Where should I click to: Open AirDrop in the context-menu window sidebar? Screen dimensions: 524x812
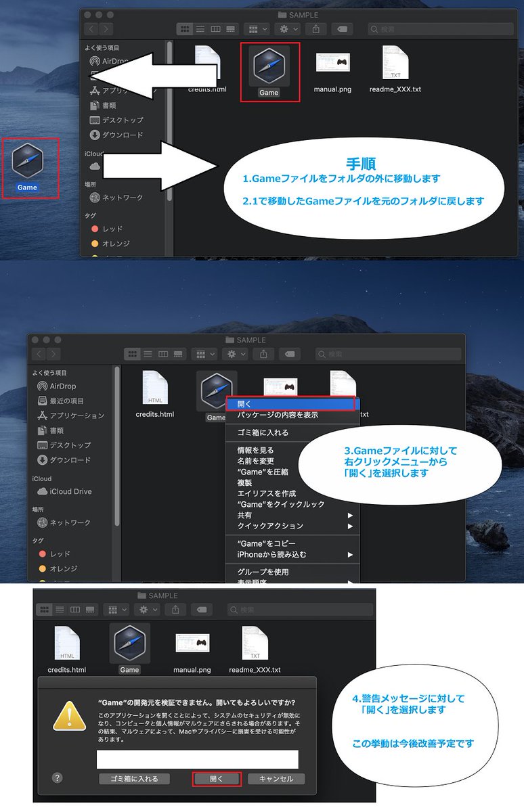pos(57,386)
